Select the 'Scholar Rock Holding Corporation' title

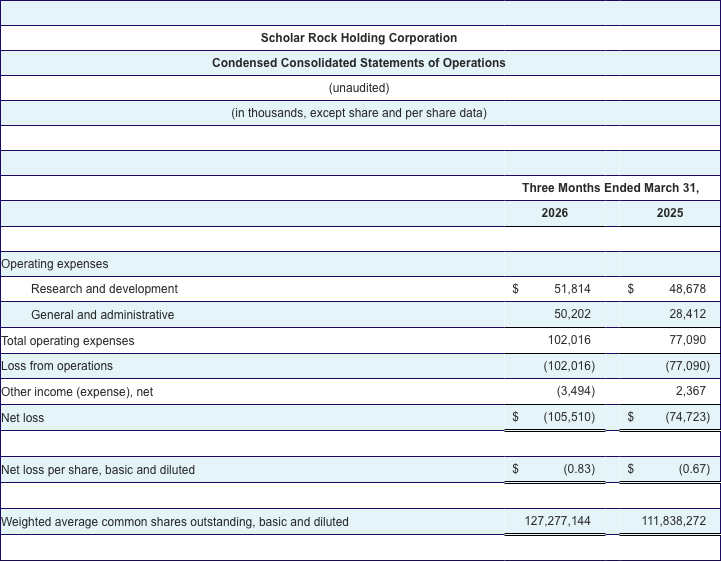point(359,38)
